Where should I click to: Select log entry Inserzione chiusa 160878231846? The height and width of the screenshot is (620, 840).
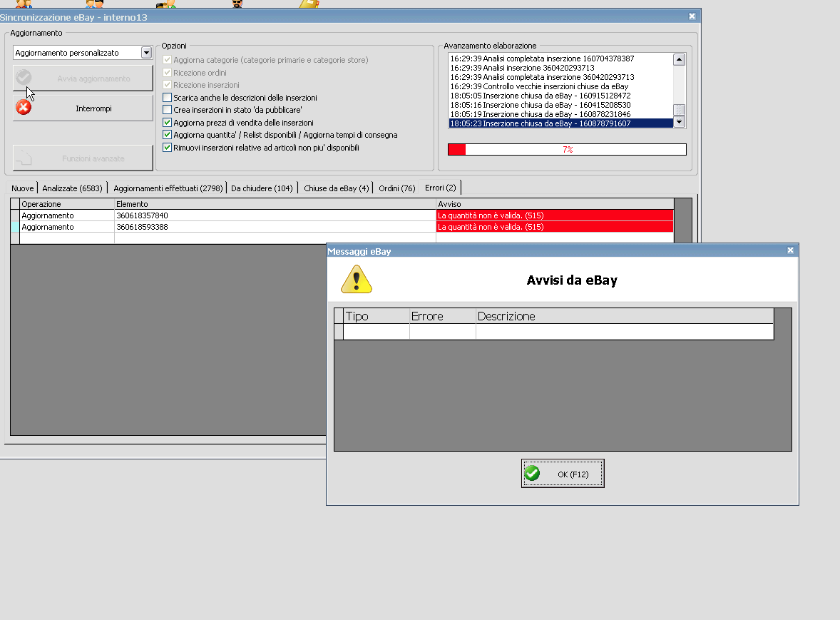click(x=561, y=114)
